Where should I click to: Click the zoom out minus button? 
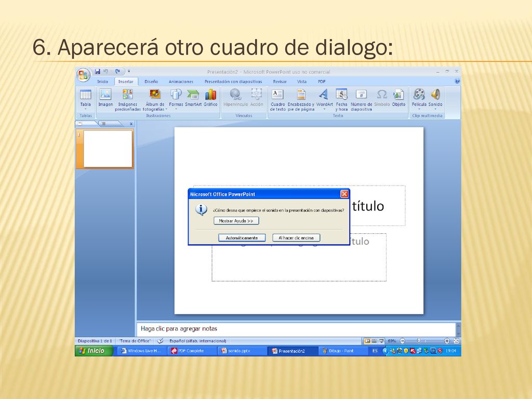point(403,341)
